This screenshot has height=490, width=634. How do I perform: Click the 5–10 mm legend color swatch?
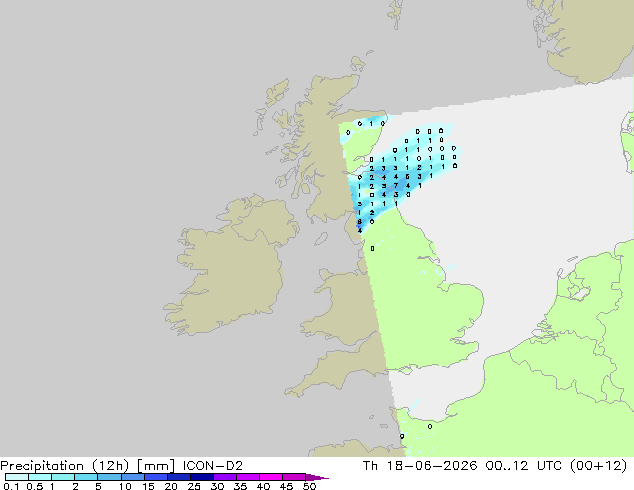110,477
